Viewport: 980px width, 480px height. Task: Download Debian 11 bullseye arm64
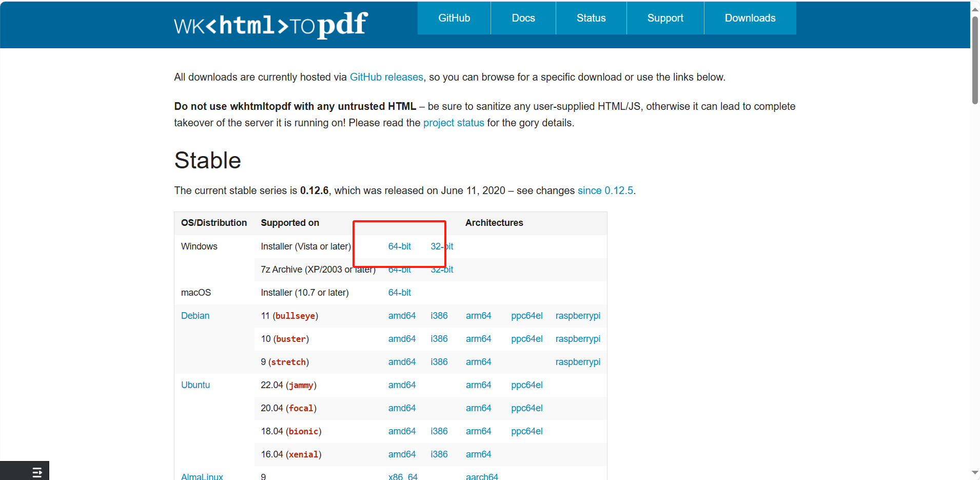tap(478, 316)
